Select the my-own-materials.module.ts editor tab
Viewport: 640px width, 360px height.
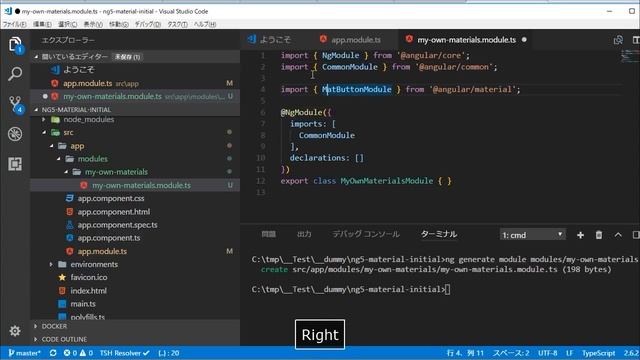tap(466, 40)
